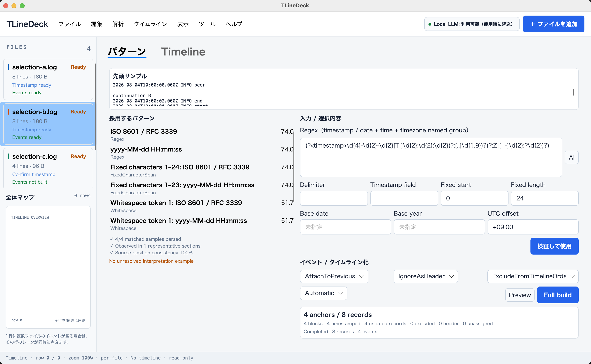Image resolution: width=591 pixels, height=364 pixels.
Task: Click the status bar zoom 100% entry
Action: coord(80,358)
